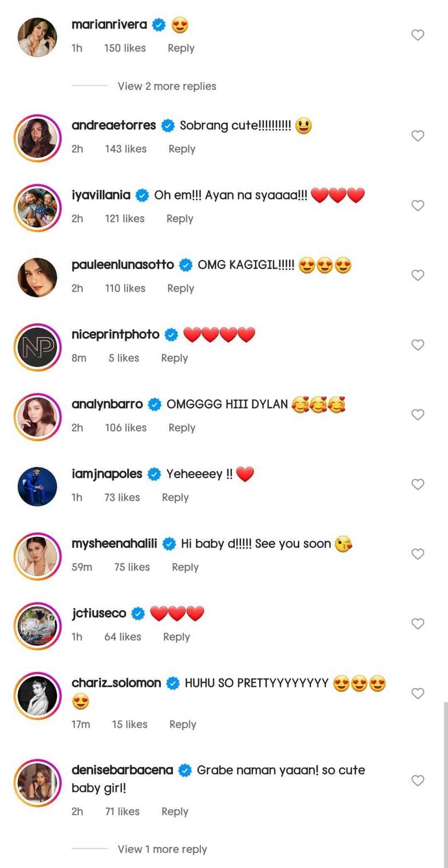This screenshot has height=868, width=448.
Task: Tap the heart beside analynbarro's comment
Action: tap(418, 415)
